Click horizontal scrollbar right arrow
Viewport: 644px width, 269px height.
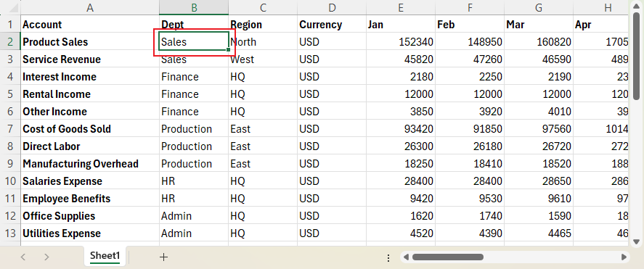coord(624,257)
